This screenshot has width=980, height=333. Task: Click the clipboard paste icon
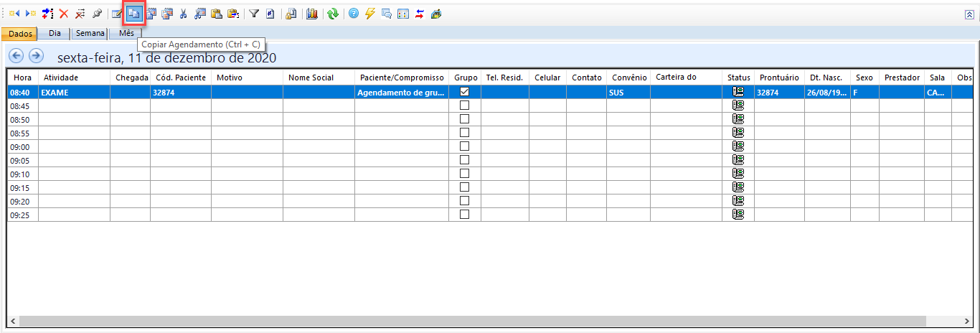(217, 13)
